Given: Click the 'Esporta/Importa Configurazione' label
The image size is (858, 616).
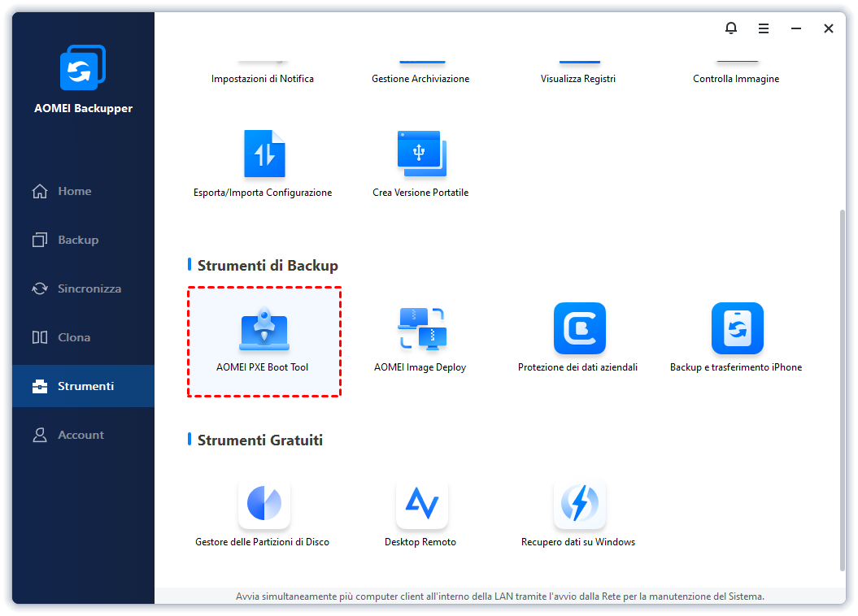Looking at the screenshot, I should click(263, 193).
